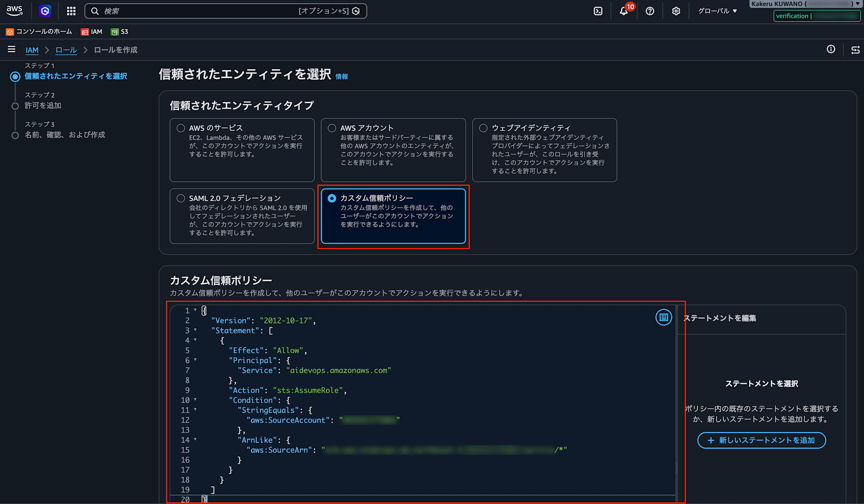The image size is (864, 504).
Task: Click Add new statement button
Action: click(x=762, y=441)
